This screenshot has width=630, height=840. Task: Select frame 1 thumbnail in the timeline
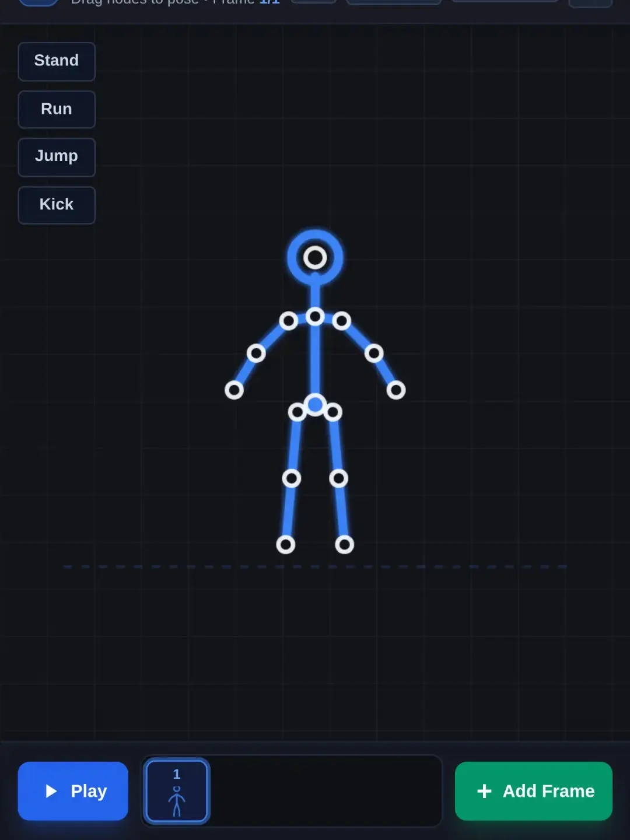[x=177, y=791]
